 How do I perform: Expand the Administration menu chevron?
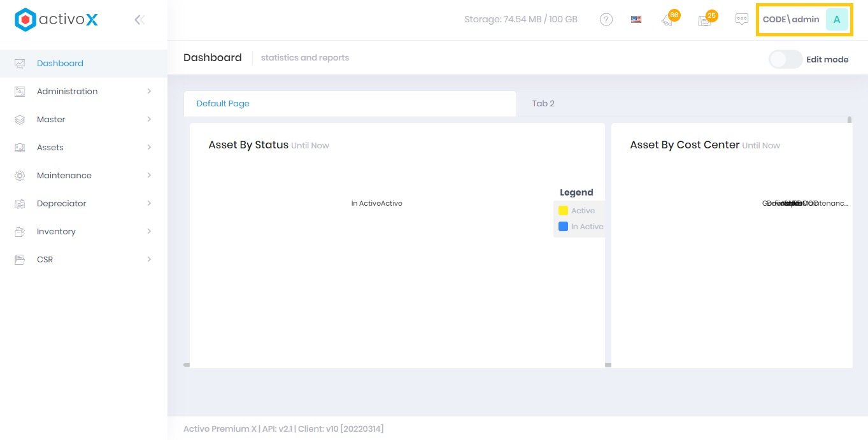pos(150,91)
